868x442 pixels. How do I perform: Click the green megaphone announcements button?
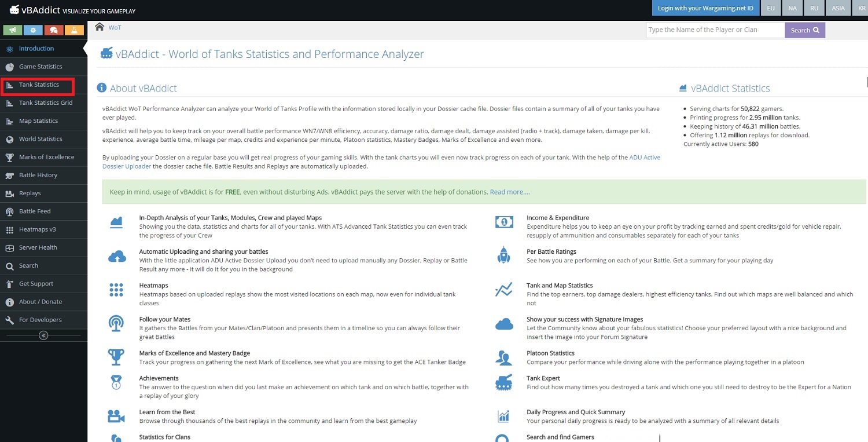click(13, 30)
